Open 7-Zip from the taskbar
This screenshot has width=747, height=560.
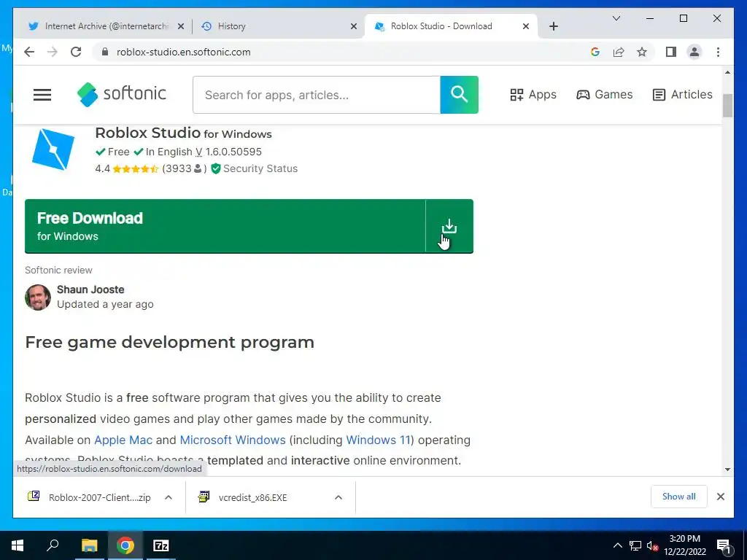coord(161,545)
